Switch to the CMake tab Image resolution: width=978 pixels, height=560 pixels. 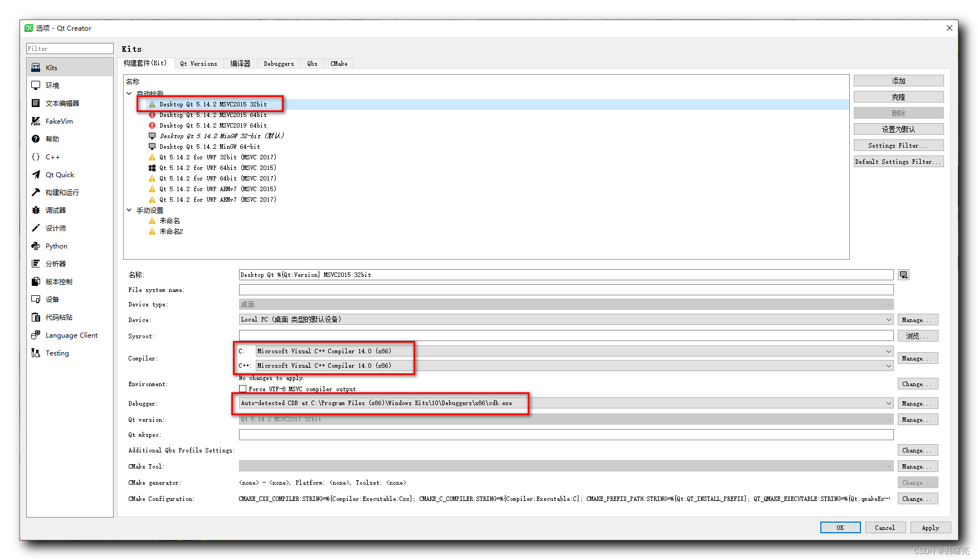(x=338, y=63)
